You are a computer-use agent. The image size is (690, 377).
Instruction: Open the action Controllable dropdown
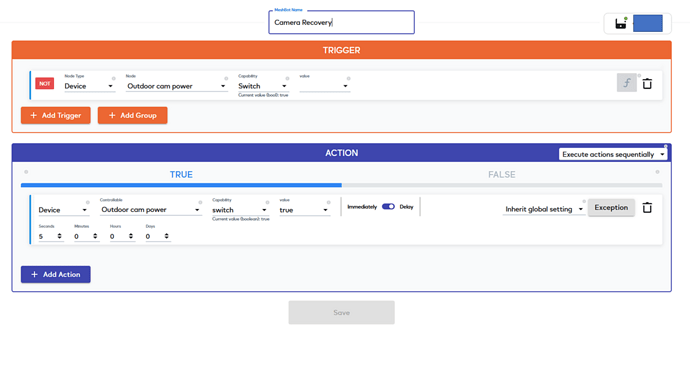pyautogui.click(x=151, y=210)
